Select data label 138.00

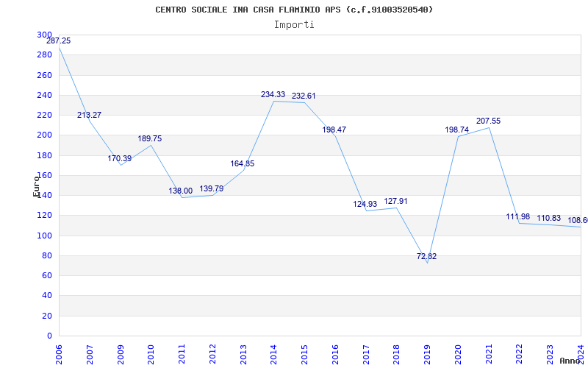pos(180,191)
